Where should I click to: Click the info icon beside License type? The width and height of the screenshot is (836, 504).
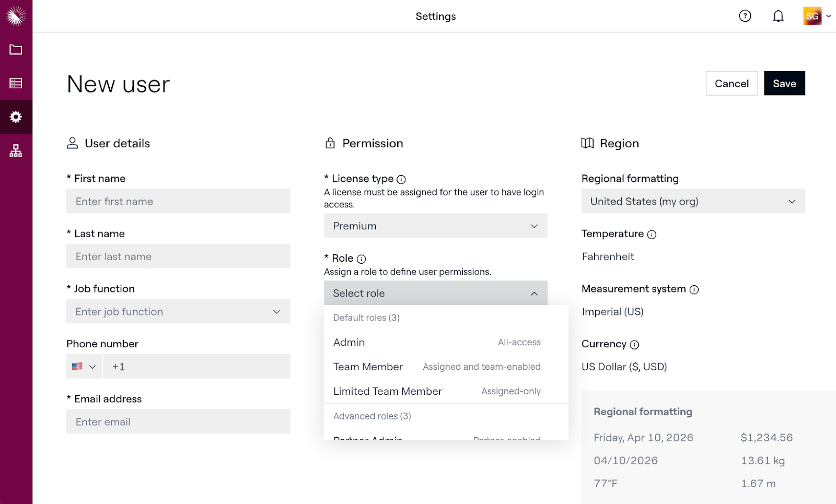401,180
